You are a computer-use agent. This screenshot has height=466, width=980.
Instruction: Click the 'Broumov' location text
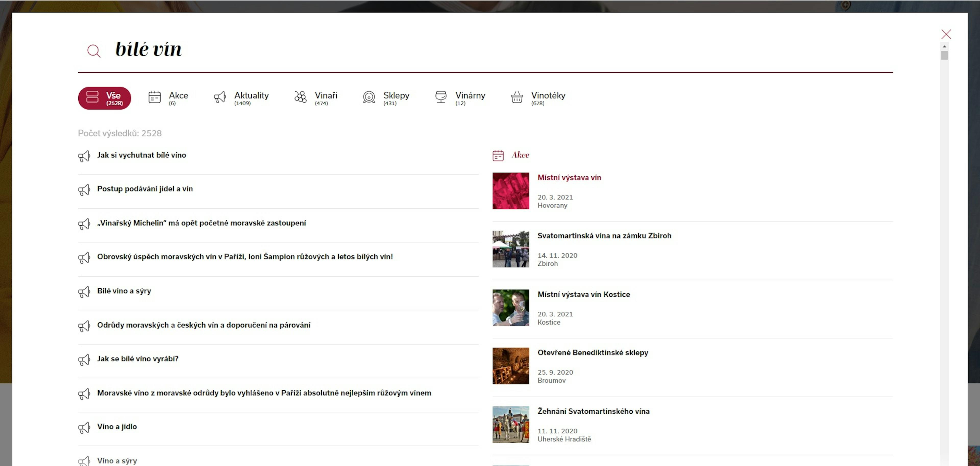(x=551, y=381)
